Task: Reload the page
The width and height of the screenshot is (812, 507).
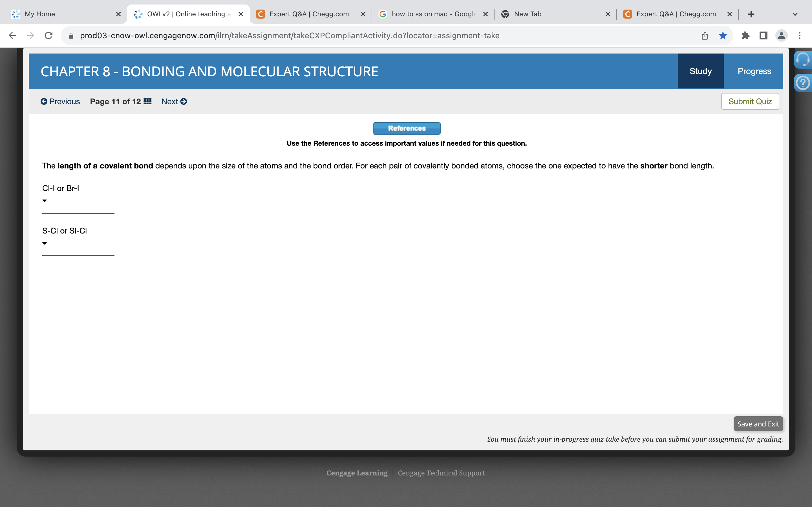Action: [x=49, y=35]
